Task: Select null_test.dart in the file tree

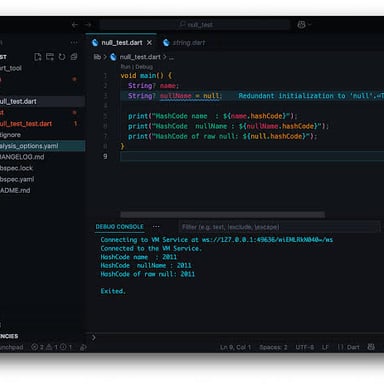Action: coord(42,101)
